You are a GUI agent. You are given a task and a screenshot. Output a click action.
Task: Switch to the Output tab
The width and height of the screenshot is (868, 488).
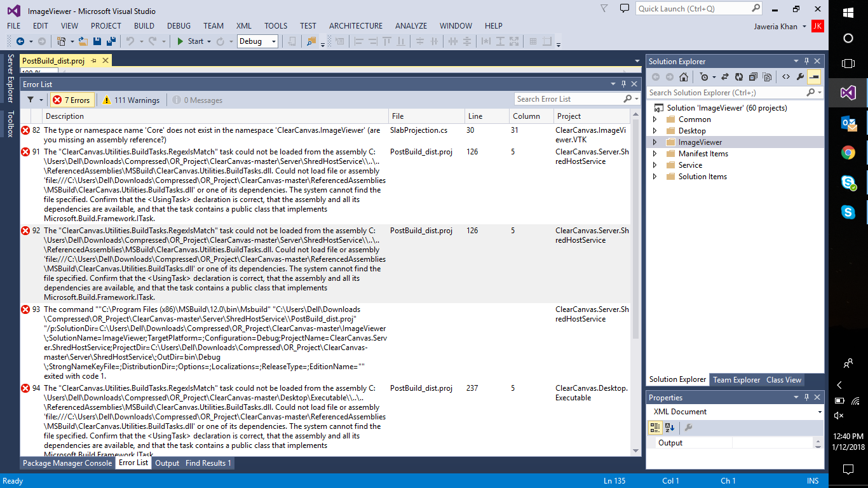166,463
